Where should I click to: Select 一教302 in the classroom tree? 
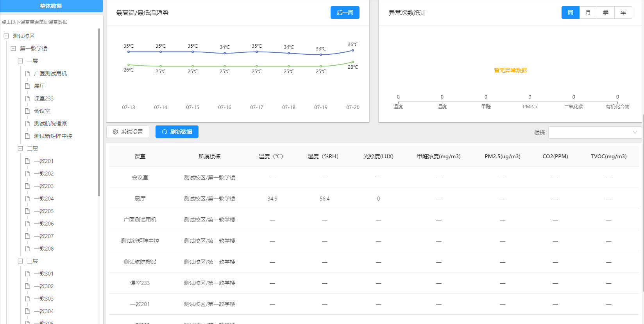pyautogui.click(x=44, y=286)
